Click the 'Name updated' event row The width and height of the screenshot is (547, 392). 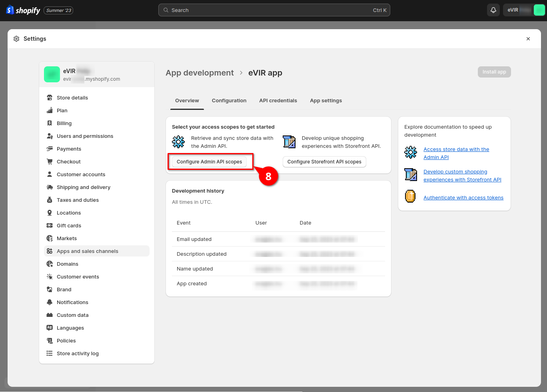tap(278, 269)
